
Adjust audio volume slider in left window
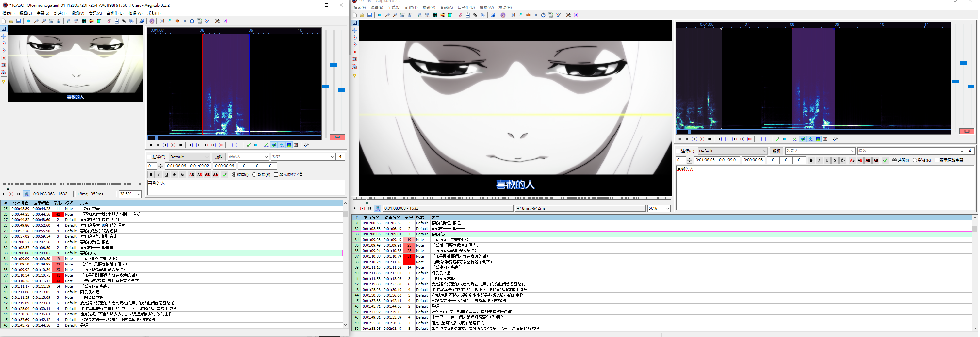pyautogui.click(x=342, y=90)
